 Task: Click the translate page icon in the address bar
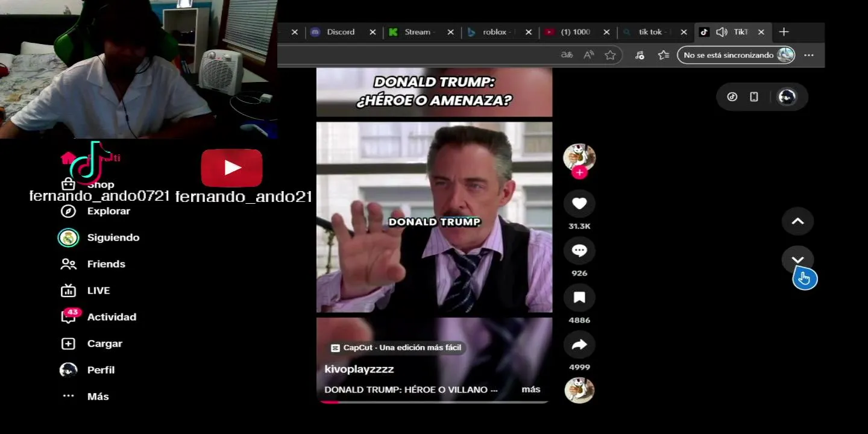click(567, 55)
